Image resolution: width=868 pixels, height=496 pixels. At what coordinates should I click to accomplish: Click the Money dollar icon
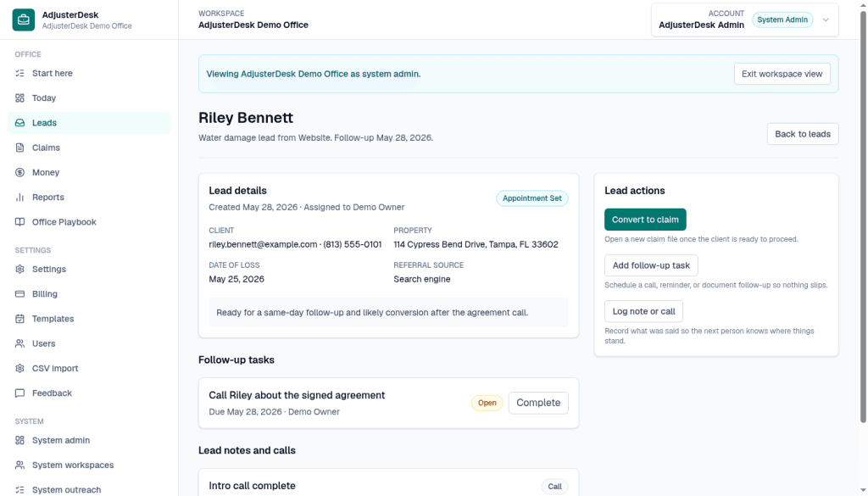coord(20,172)
